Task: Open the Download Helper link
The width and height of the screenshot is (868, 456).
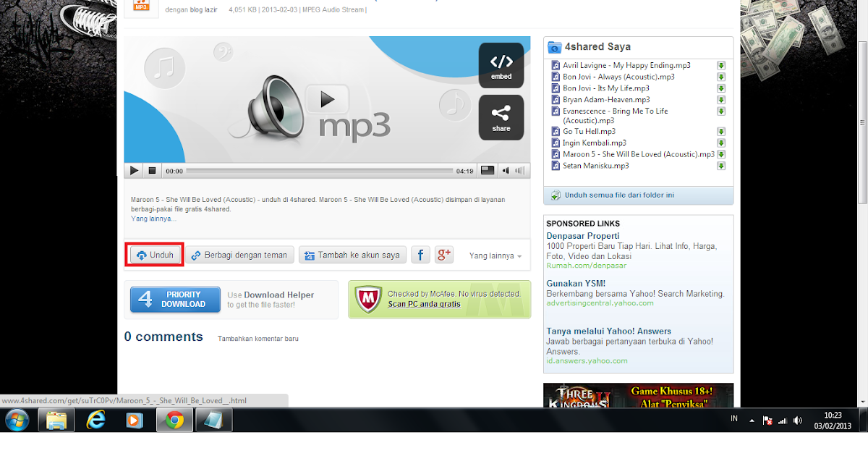Action: pos(279,295)
